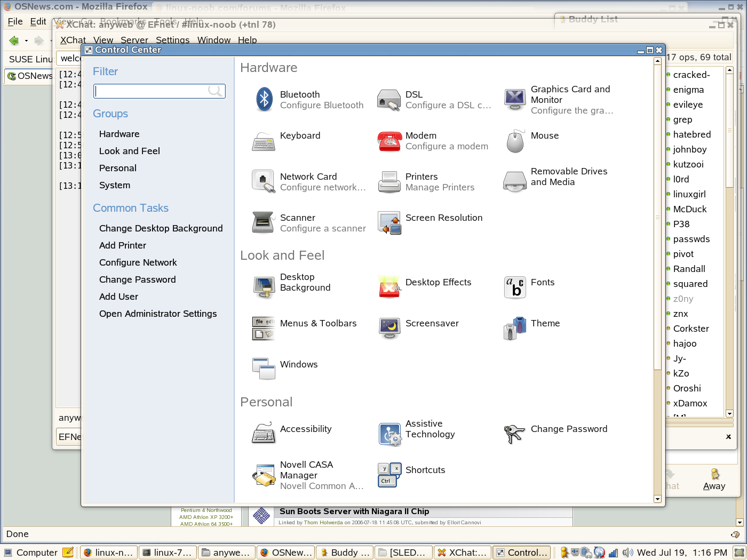The width and height of the screenshot is (747, 560).
Task: Click Thom Holwerda author link
Action: 323,523
